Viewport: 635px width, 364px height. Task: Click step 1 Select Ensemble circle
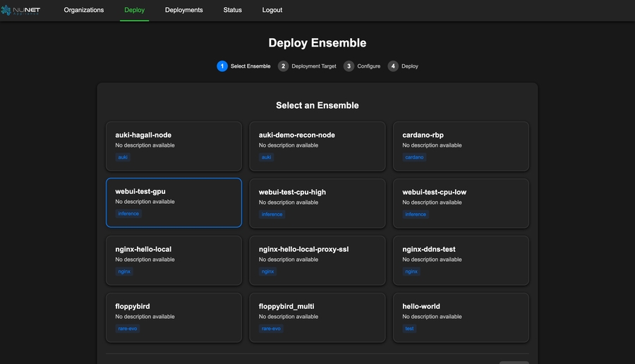pos(222,66)
